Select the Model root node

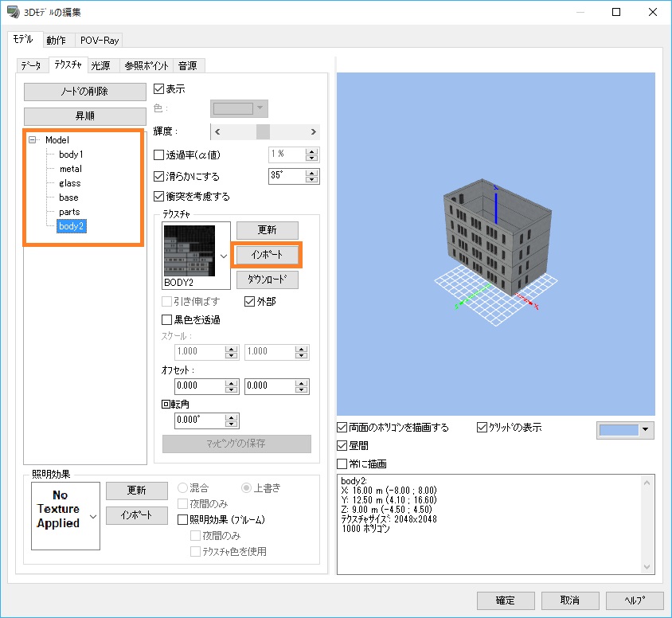pyautogui.click(x=57, y=140)
